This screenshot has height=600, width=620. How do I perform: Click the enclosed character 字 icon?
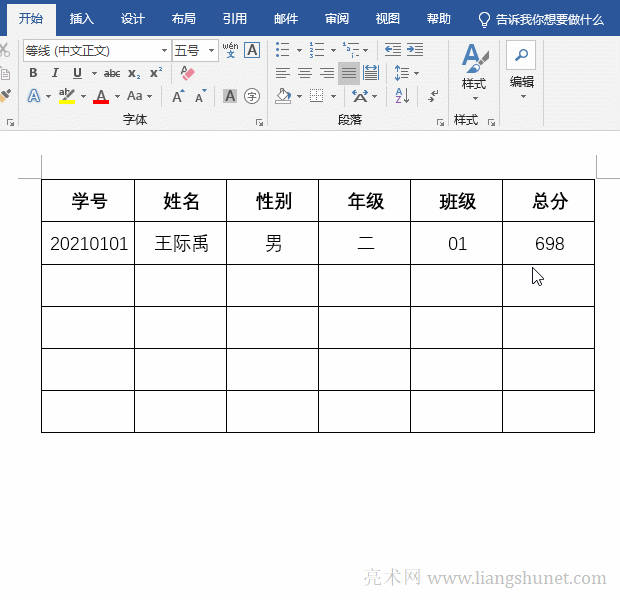click(252, 96)
